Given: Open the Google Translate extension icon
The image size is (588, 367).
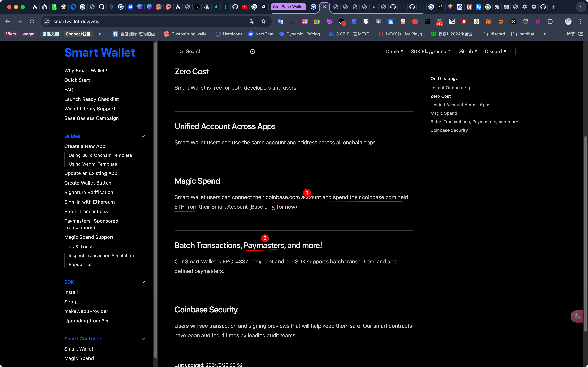Looking at the screenshot, I should point(280,21).
